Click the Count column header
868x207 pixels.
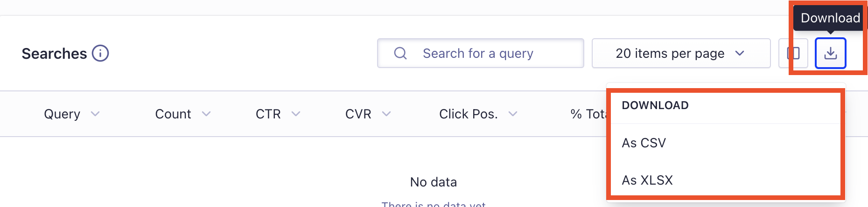(x=173, y=114)
